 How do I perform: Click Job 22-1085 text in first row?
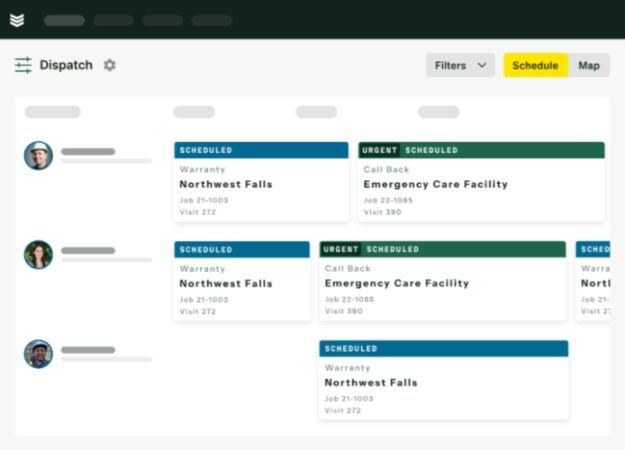(x=388, y=200)
